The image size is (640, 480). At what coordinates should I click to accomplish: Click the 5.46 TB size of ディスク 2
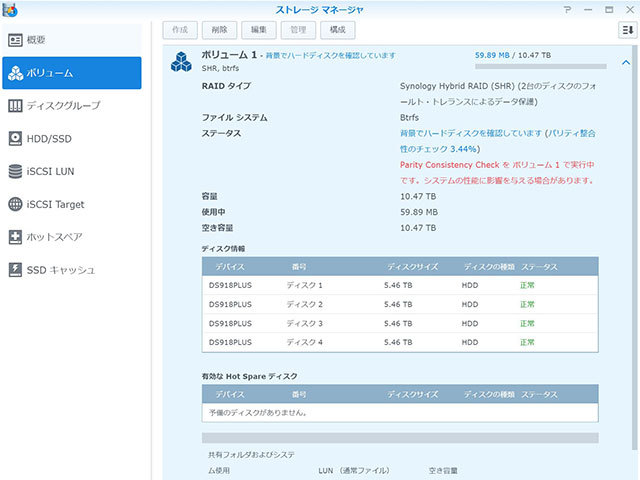coord(398,304)
